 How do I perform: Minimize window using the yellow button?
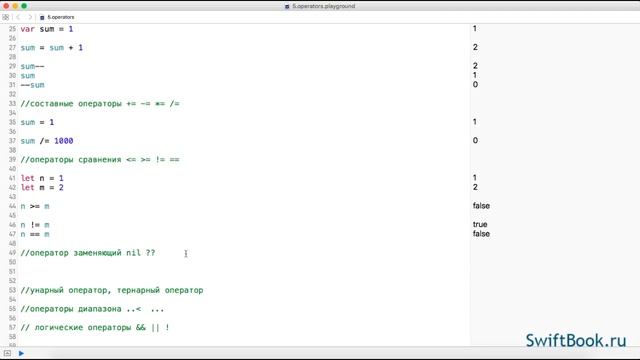coord(15,6)
